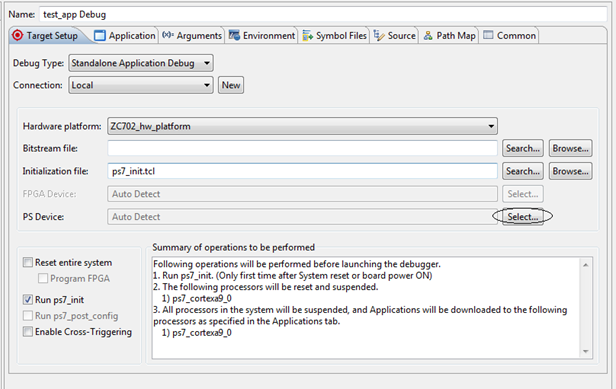Image resolution: width=616 pixels, height=389 pixels.
Task: Click the Common tab icon
Action: [488, 35]
